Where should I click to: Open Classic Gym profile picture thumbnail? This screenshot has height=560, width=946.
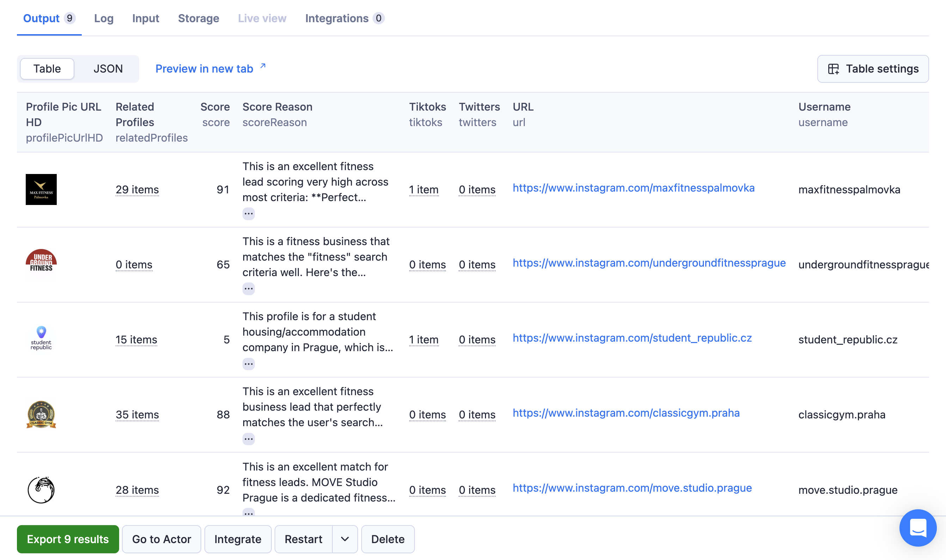click(41, 414)
